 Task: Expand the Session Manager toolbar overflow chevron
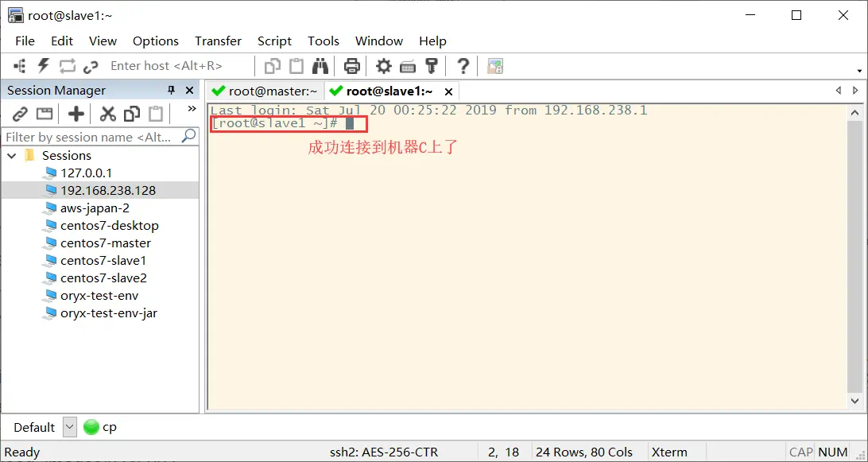click(193, 108)
